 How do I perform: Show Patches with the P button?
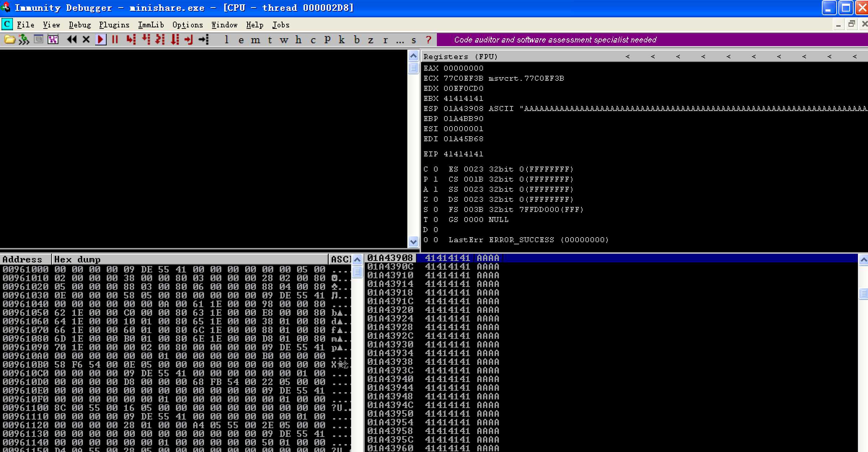[x=327, y=40]
